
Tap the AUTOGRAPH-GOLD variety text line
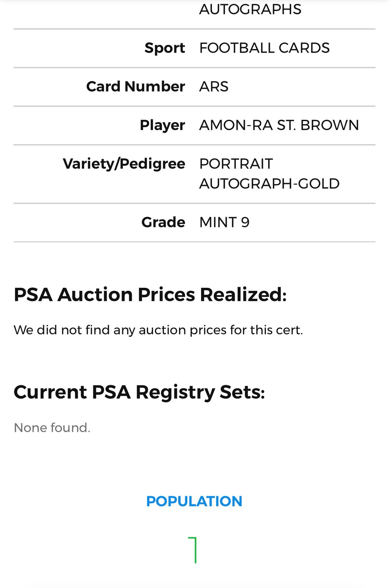269,184
